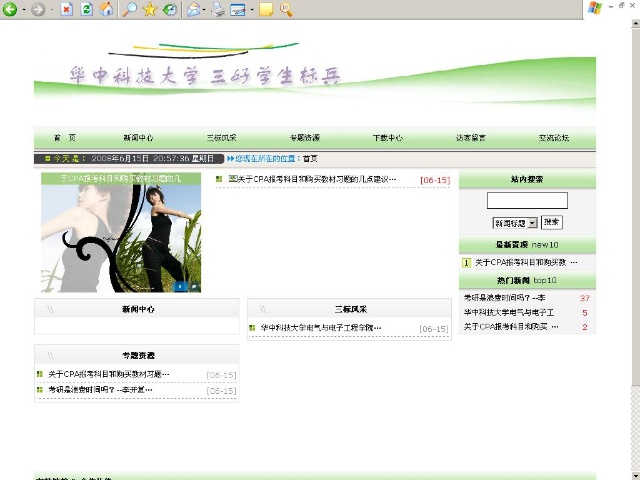This screenshot has width=640, height=480.
Task: Expand the Edit icon dropdown arrow
Action: coord(251,9)
